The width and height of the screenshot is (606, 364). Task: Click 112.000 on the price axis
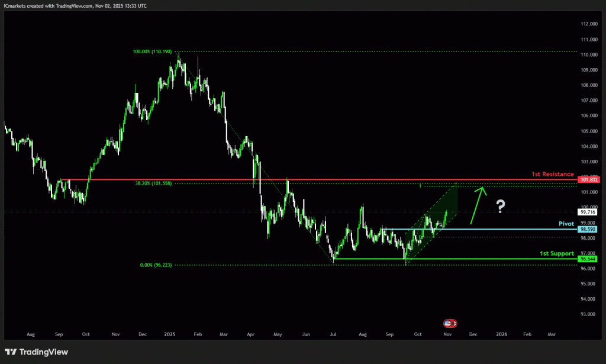pos(588,24)
